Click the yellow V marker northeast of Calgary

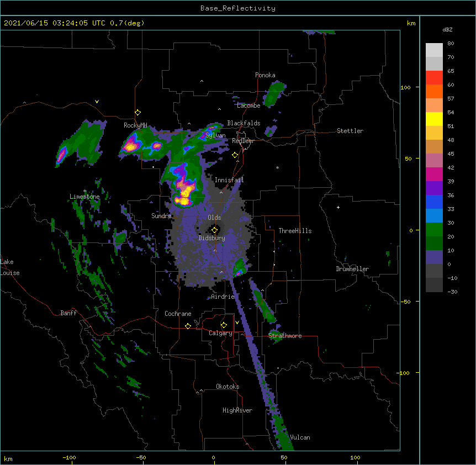point(237,323)
